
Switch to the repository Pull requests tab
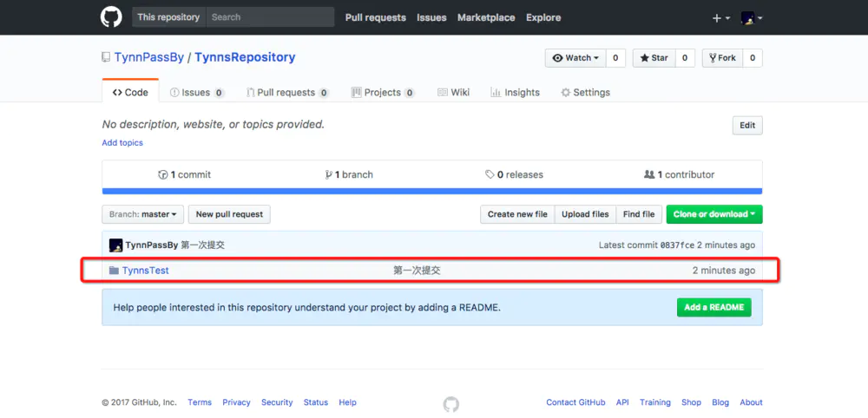[x=287, y=92]
